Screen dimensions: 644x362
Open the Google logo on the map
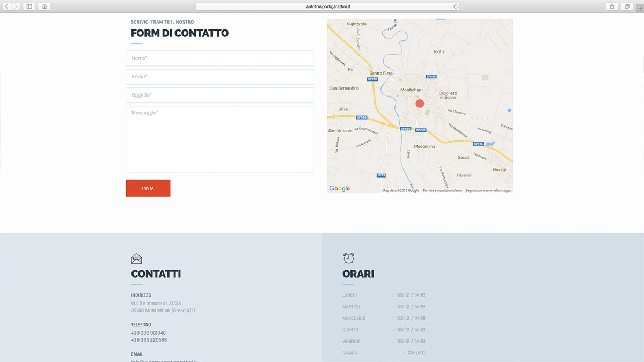pyautogui.click(x=339, y=188)
